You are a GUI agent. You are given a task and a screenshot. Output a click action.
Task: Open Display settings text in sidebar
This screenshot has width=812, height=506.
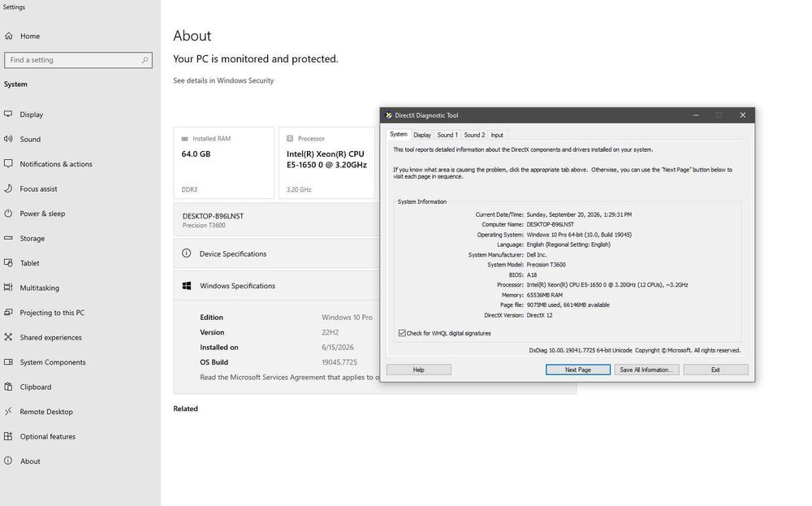pos(32,115)
